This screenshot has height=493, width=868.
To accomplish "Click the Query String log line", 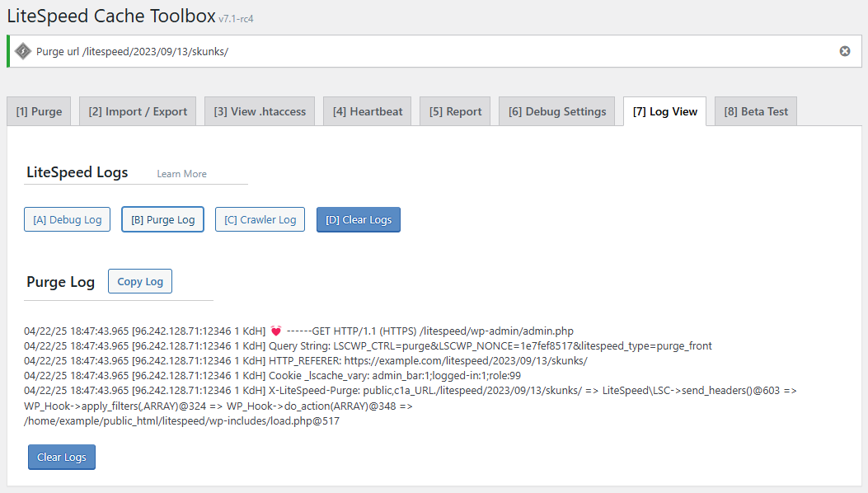I will pos(368,346).
